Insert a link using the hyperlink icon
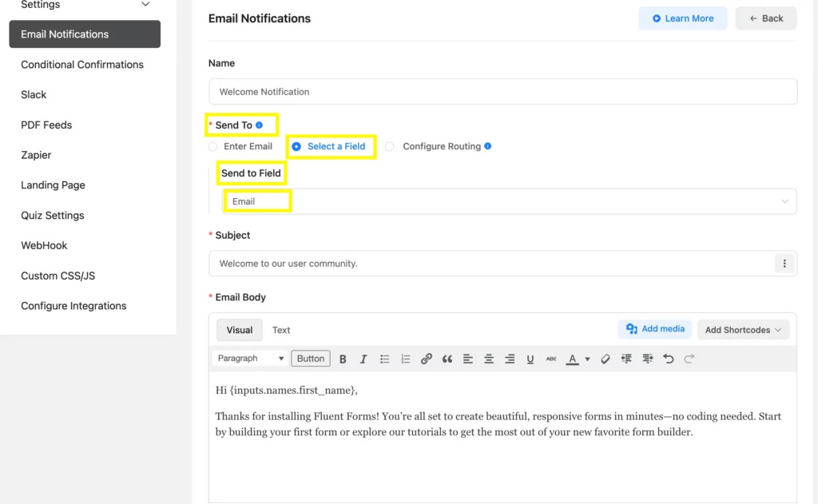Screen dimensions: 818x504 point(426,359)
